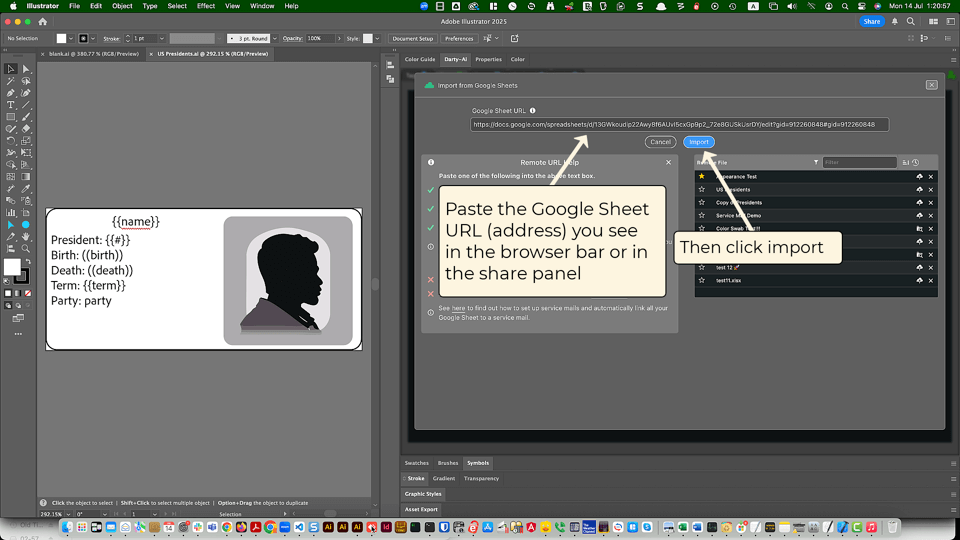The image size is (960, 540).
Task: Open the Swatches panel tab
Action: [416, 463]
